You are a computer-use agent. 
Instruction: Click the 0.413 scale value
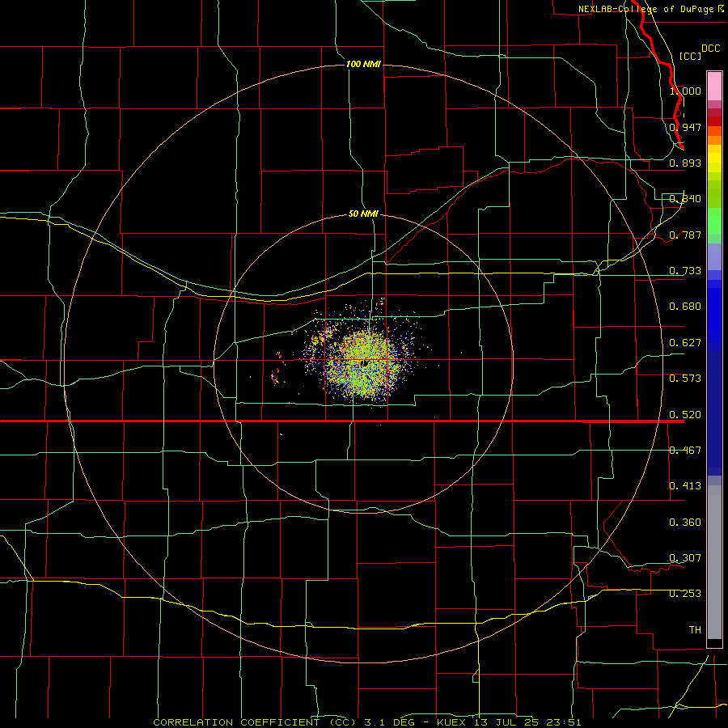tap(685, 486)
